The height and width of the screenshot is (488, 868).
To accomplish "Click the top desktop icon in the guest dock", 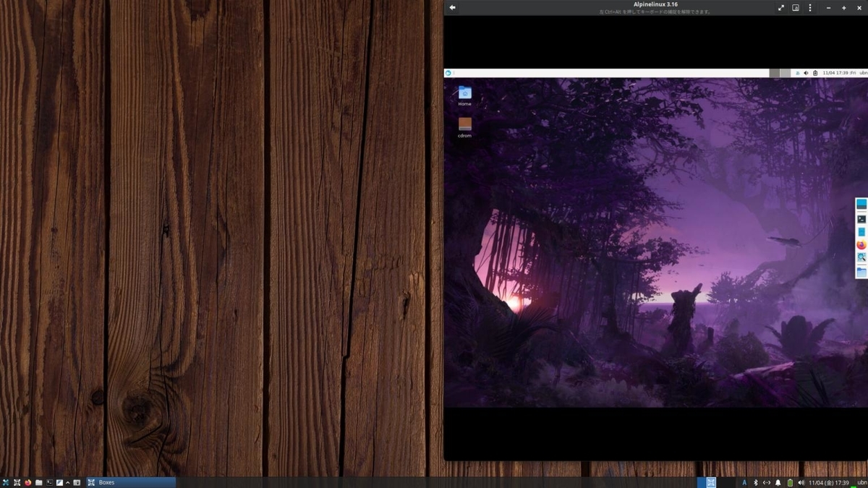I will click(861, 205).
